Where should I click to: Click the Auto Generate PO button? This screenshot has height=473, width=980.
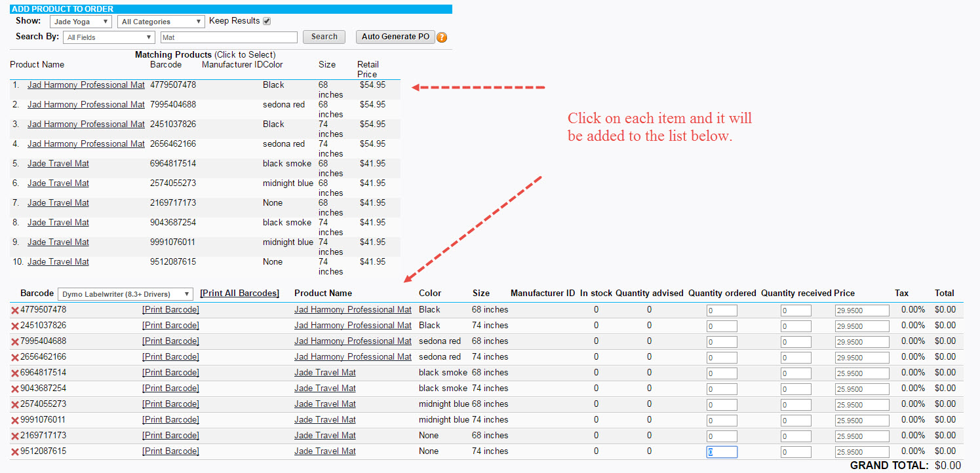[x=395, y=37]
